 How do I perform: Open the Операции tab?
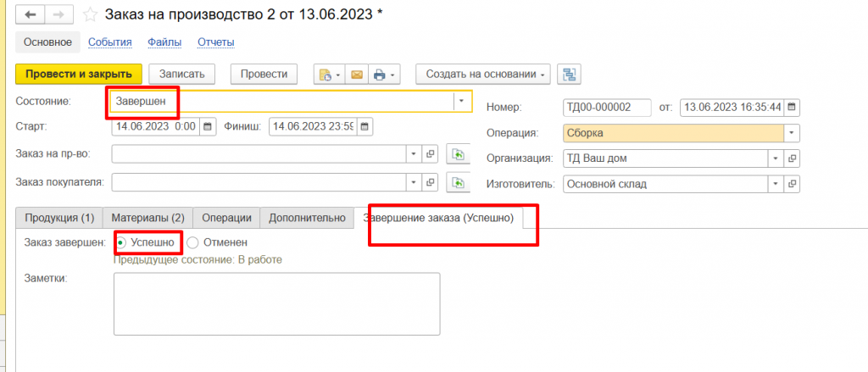tap(226, 218)
